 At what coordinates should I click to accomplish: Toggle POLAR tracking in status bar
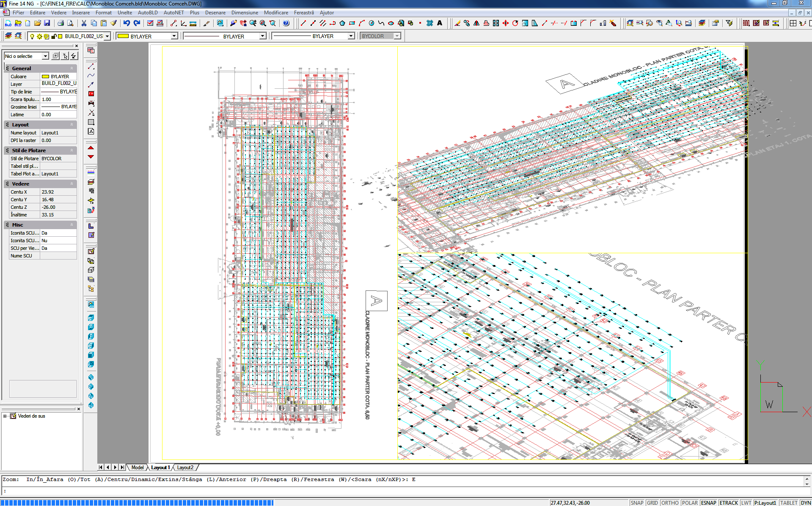[690, 503]
